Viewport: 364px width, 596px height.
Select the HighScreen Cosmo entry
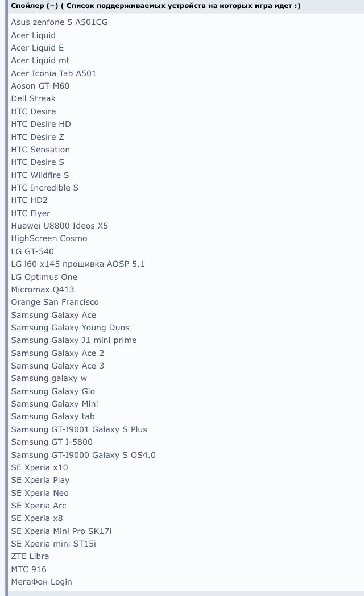click(x=49, y=238)
